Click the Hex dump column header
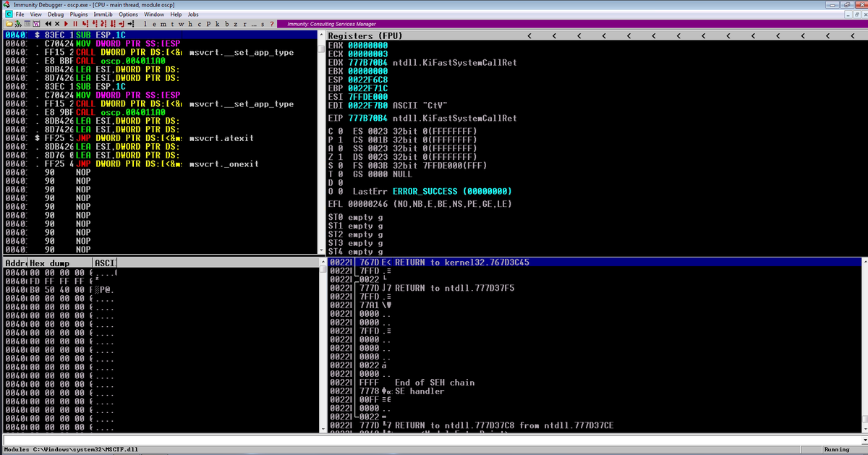The height and width of the screenshot is (455, 868). pos(60,263)
